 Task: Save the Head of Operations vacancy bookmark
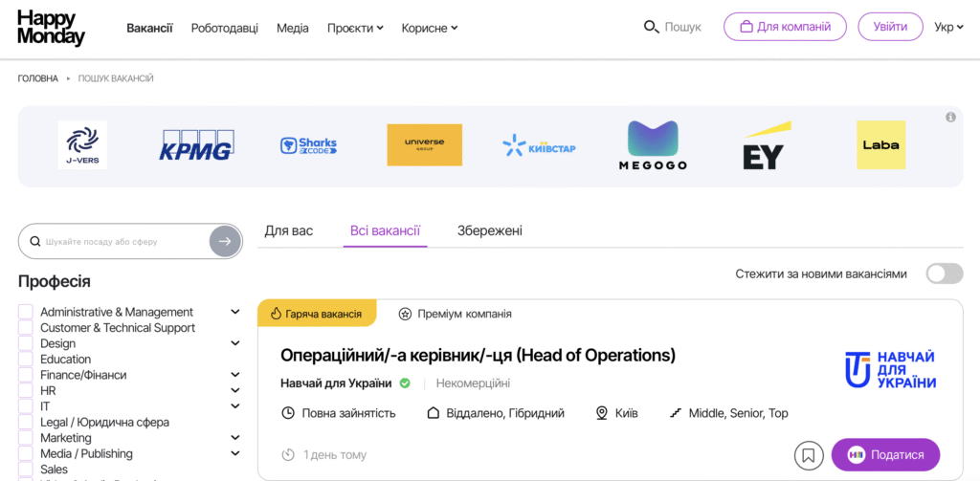[809, 455]
